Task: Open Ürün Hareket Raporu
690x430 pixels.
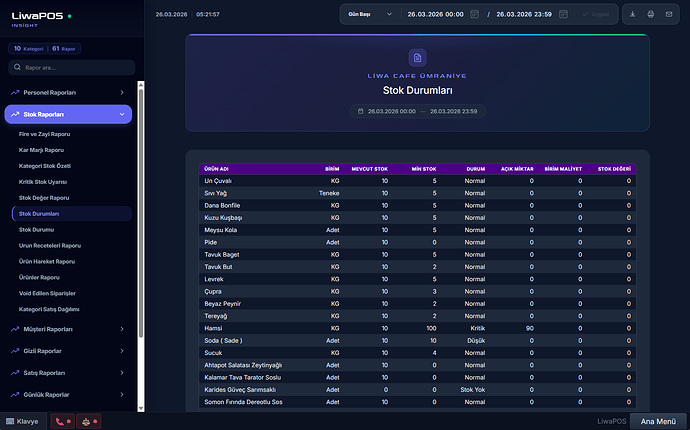Action: point(49,261)
